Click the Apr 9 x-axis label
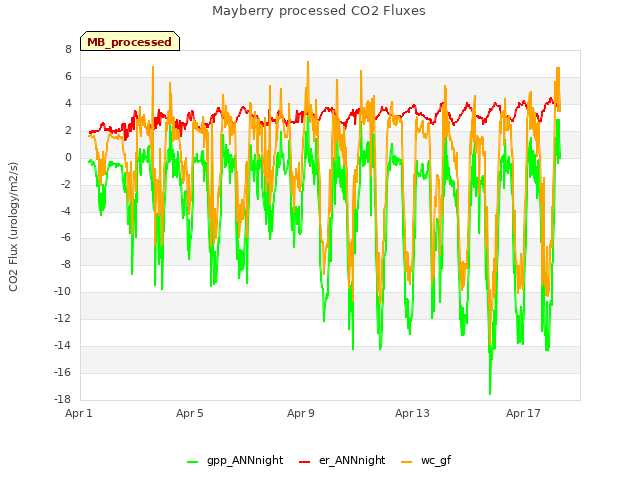640x480 pixels. click(300, 413)
